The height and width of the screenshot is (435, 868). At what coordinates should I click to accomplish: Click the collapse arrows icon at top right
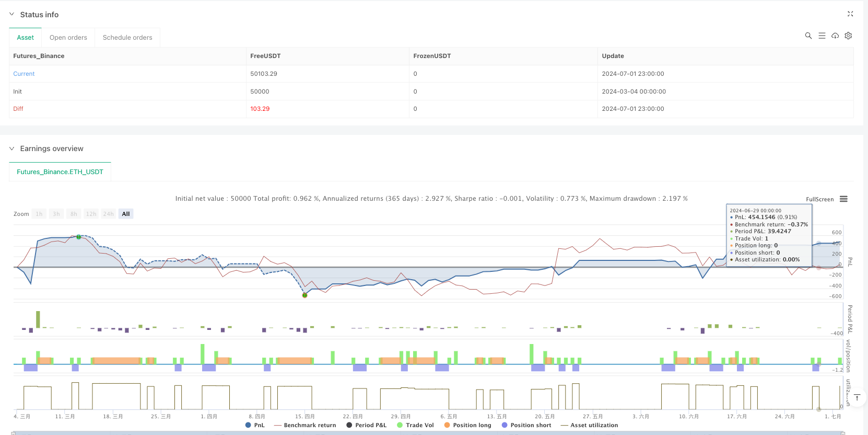pos(850,14)
